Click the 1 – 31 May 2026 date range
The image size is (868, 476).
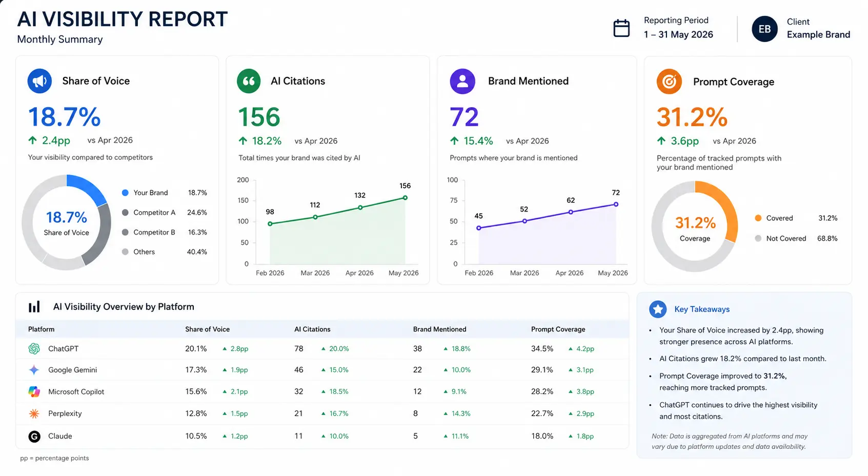[678, 34]
